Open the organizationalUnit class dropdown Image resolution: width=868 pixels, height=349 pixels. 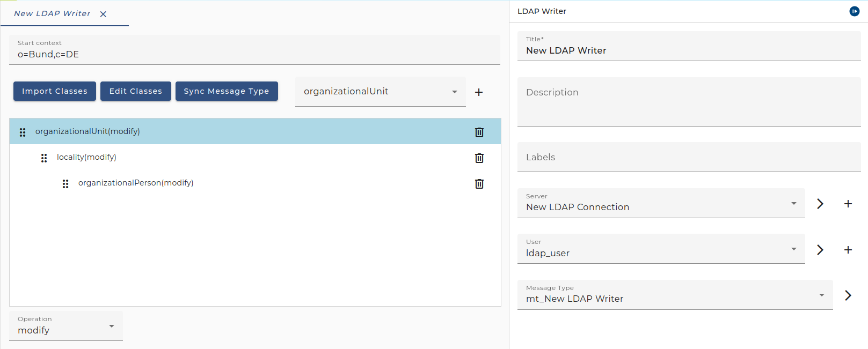coord(381,92)
